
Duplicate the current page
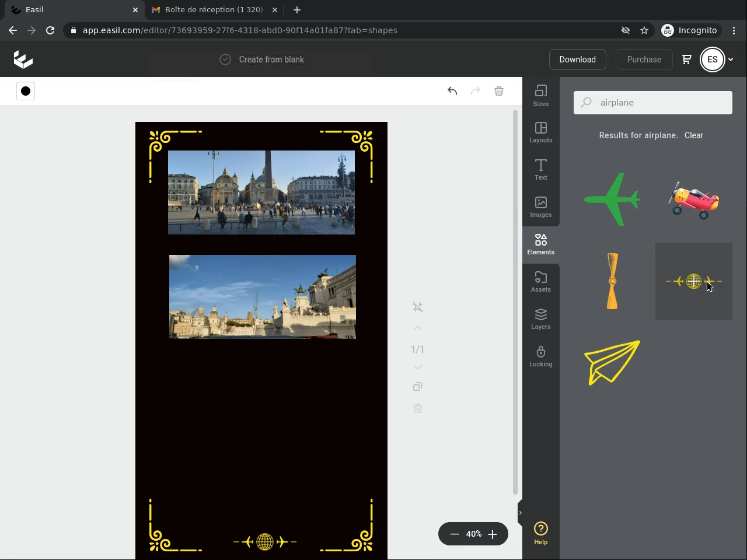[418, 387]
